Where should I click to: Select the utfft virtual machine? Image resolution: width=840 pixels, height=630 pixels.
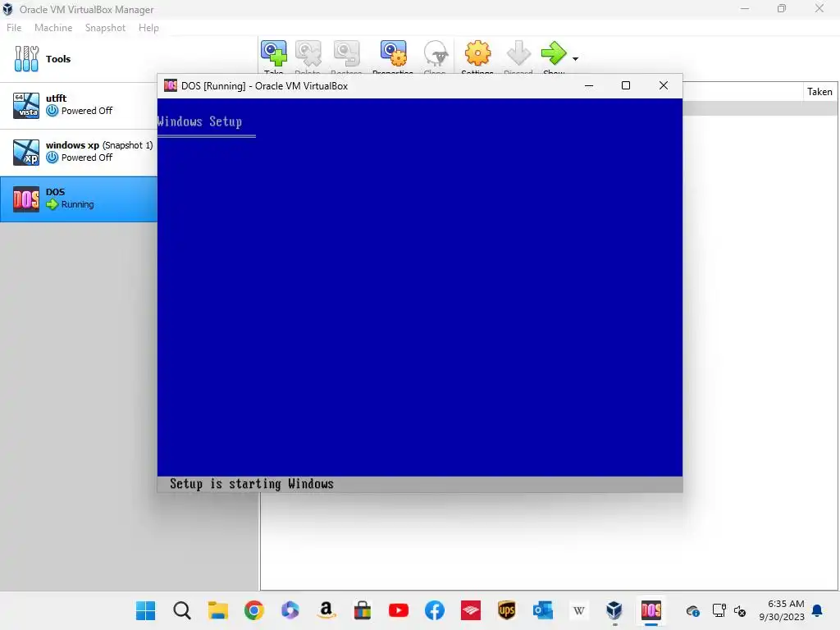pyautogui.click(x=79, y=105)
